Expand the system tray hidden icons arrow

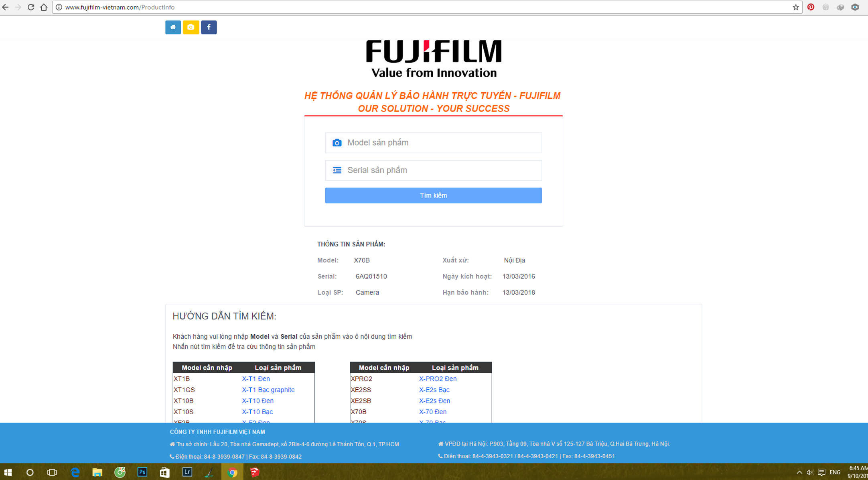799,472
